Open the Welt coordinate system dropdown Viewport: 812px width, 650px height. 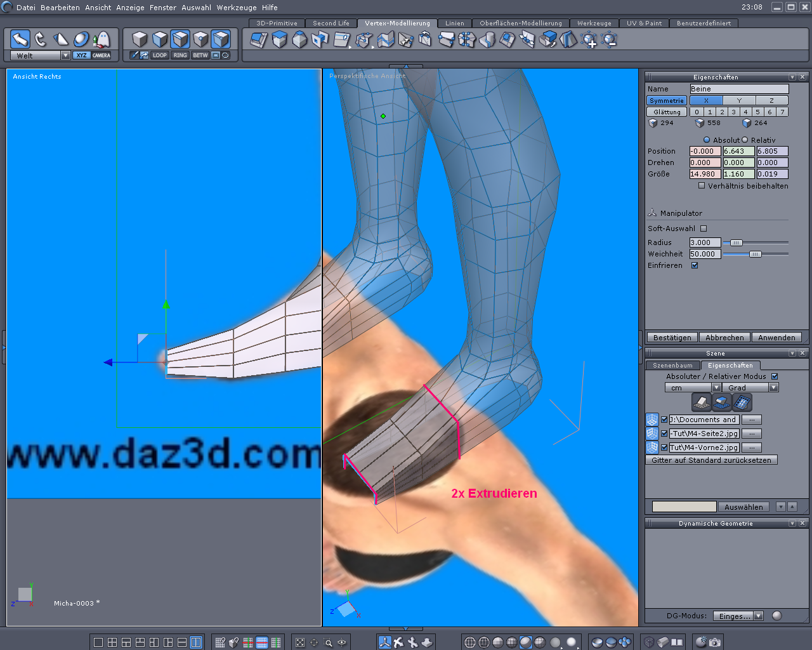(65, 55)
